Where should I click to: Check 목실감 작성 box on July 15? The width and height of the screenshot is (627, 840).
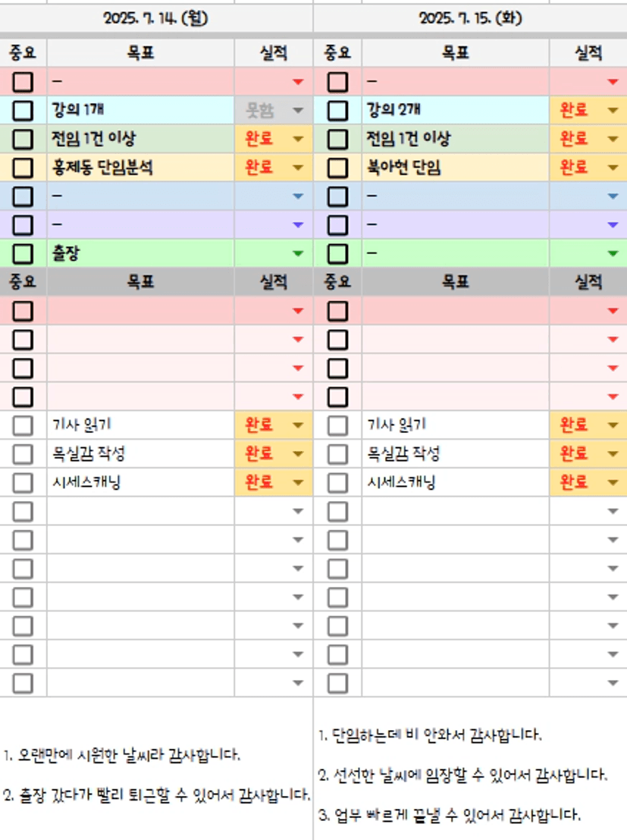coord(337,454)
